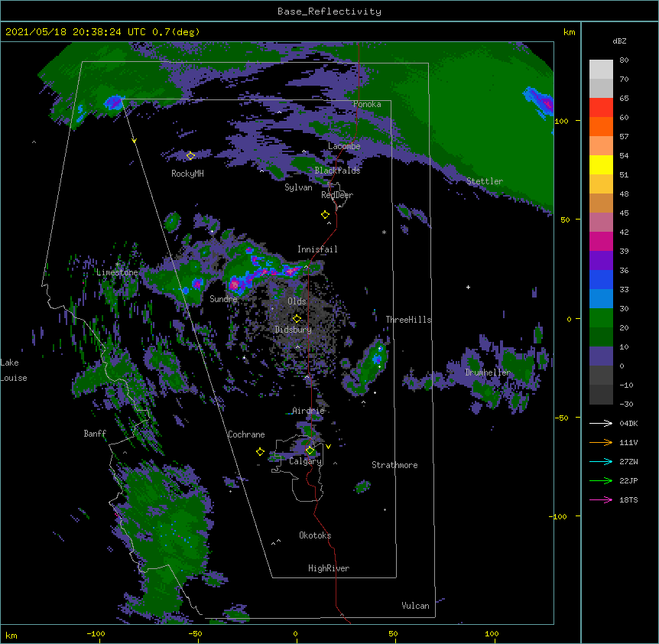The width and height of the screenshot is (659, 644).
Task: Click the Lacombe label
Action: click(x=344, y=146)
